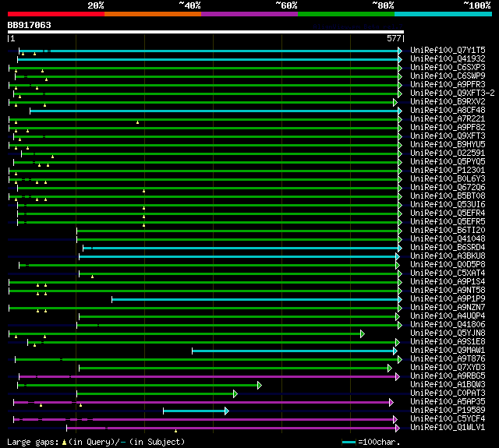Click the cyan ~100% color scale segment

[x=443, y=14]
